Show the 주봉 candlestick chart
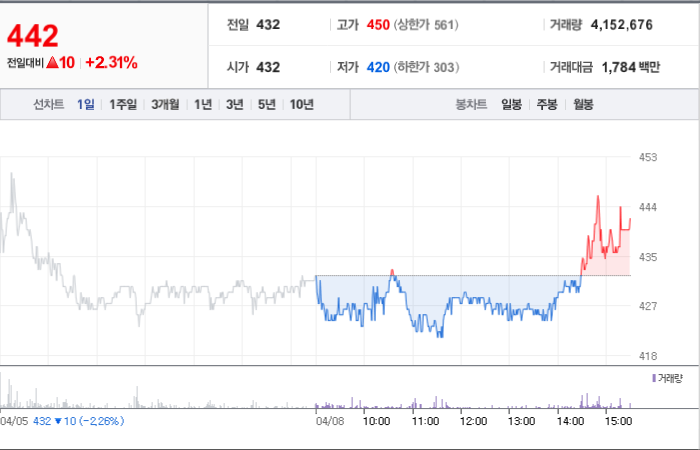700x450 pixels. pos(547,104)
